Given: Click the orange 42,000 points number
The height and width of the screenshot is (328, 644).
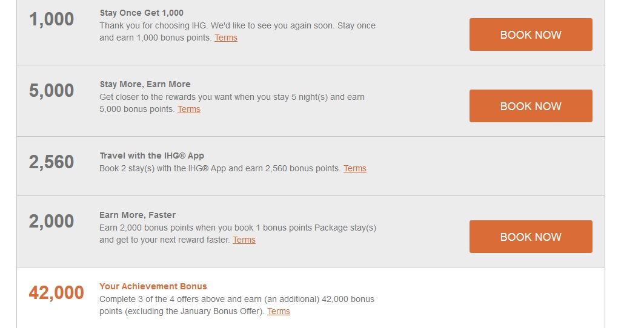Looking at the screenshot, I should pos(56,293).
